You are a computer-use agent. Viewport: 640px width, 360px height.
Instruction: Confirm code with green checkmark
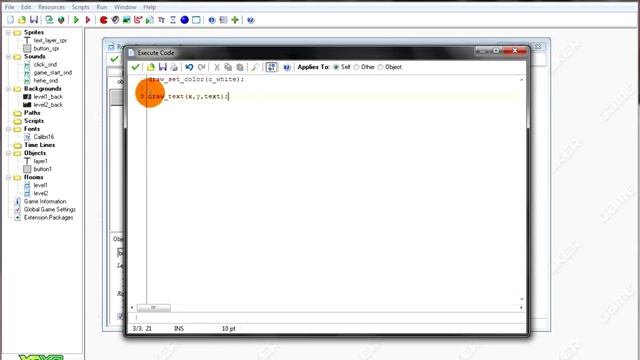pos(136,67)
